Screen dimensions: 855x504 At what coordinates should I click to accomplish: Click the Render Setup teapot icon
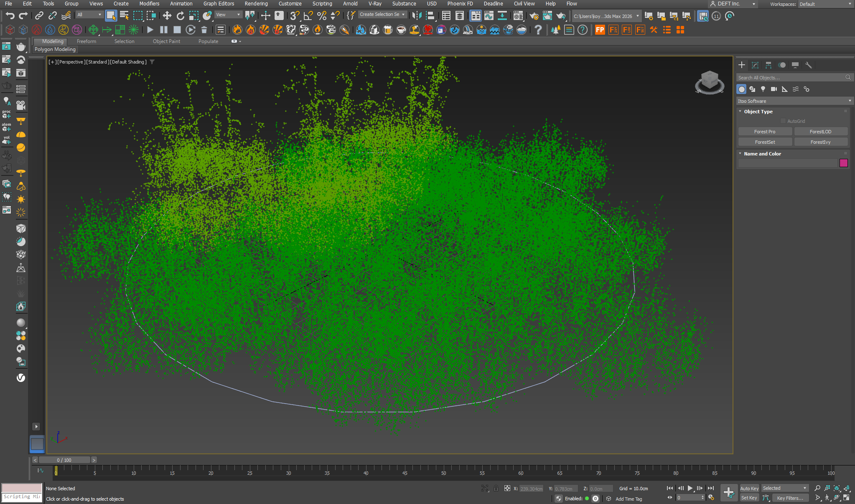(x=534, y=16)
